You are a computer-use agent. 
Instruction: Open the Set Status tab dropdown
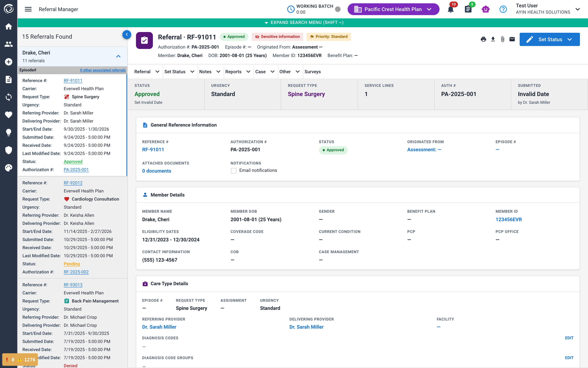[x=179, y=72]
